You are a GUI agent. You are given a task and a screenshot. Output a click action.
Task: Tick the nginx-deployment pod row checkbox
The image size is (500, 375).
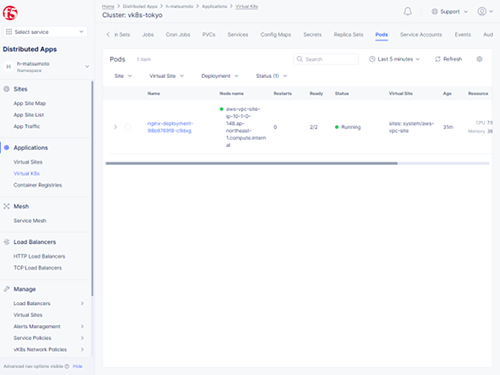(128, 127)
